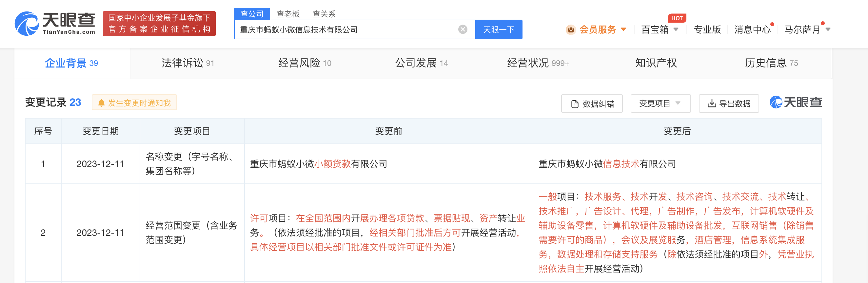Image resolution: width=868 pixels, height=283 pixels.
Task: Switch to the 查关系 search tab
Action: (324, 14)
